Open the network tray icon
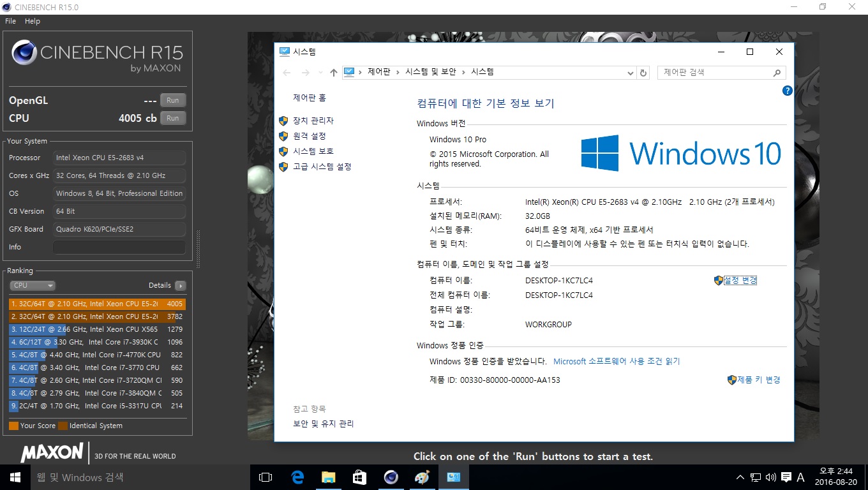The height and width of the screenshot is (490, 868). pos(756,477)
